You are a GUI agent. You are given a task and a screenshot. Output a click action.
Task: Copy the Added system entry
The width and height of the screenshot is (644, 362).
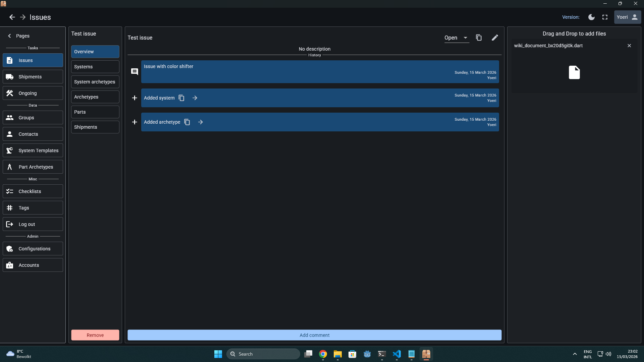pyautogui.click(x=181, y=98)
